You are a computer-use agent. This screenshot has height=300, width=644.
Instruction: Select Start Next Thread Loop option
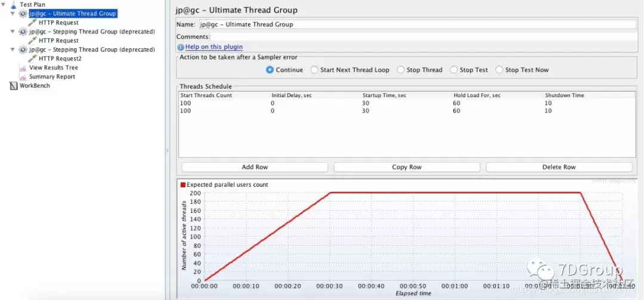[314, 70]
